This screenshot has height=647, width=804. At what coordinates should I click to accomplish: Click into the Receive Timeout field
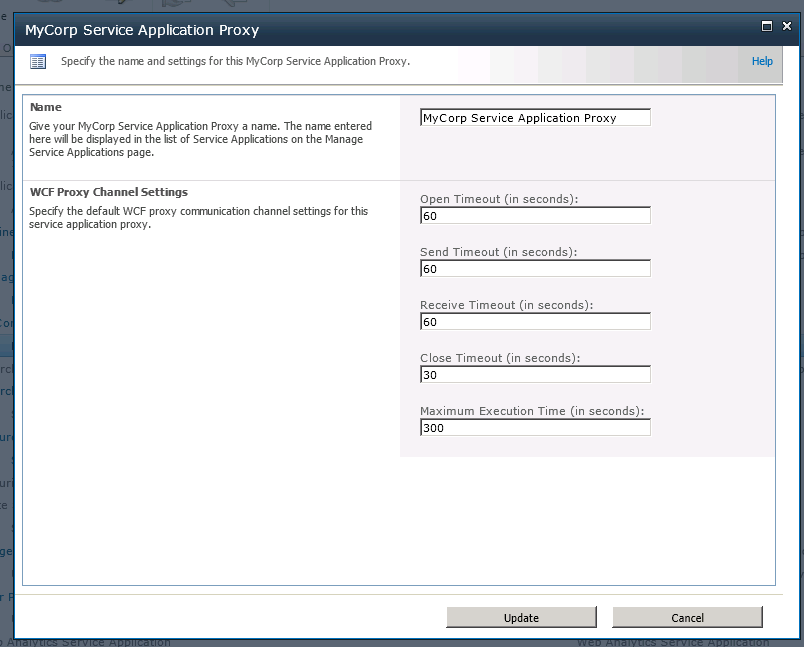pyautogui.click(x=535, y=322)
